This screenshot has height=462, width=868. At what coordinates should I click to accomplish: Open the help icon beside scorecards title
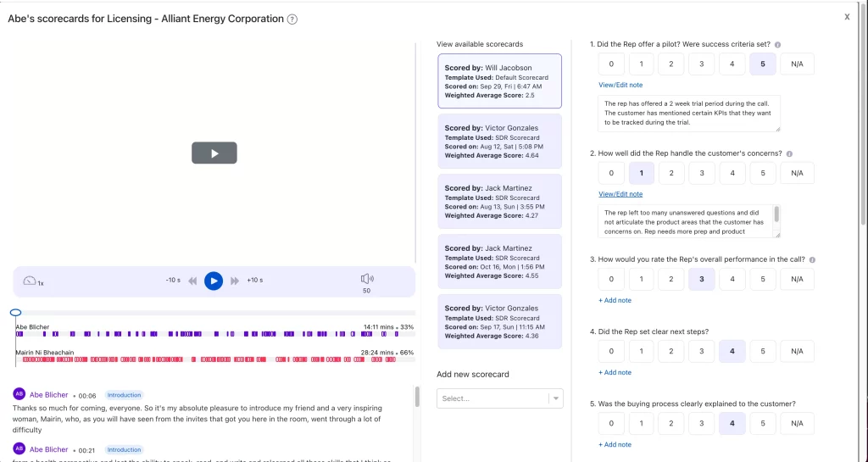pyautogui.click(x=292, y=19)
